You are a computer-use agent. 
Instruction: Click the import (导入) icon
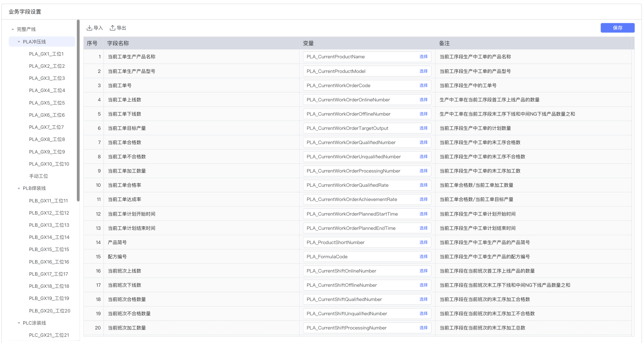pos(90,28)
